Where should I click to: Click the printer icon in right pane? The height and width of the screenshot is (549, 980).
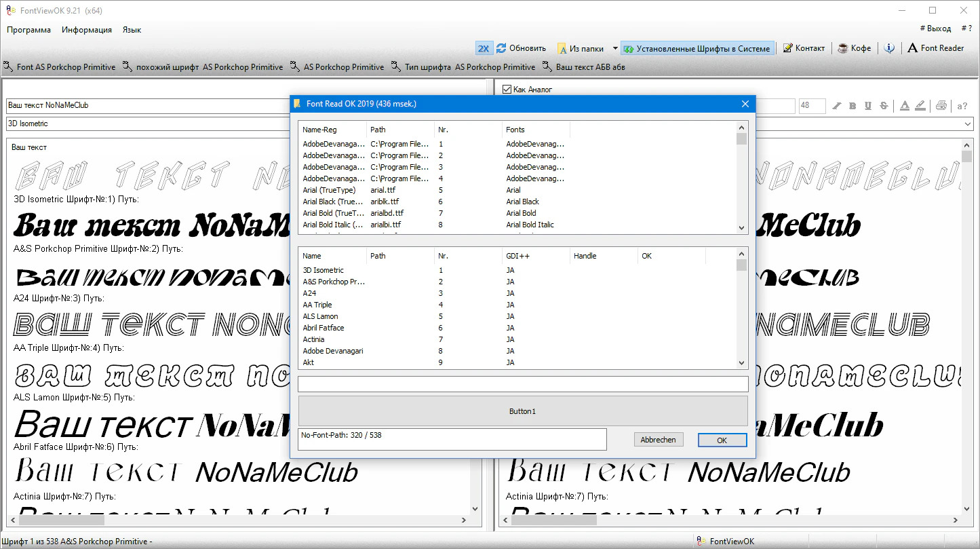click(941, 106)
